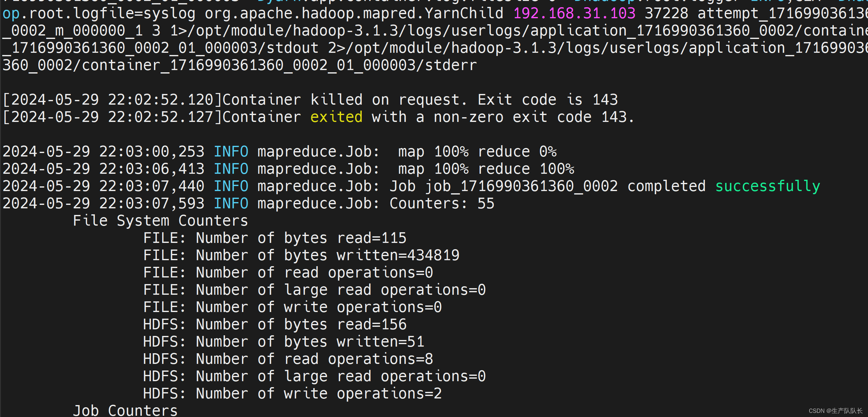This screenshot has width=868, height=417.
Task: Click the yellow 'exited' word
Action: tap(336, 117)
